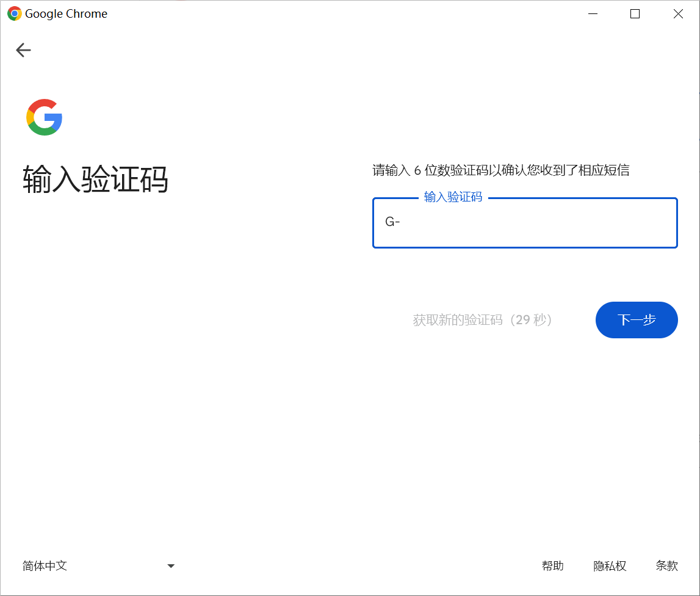This screenshot has width=700, height=596.
Task: Open the 条款 terms link
Action: [666, 565]
